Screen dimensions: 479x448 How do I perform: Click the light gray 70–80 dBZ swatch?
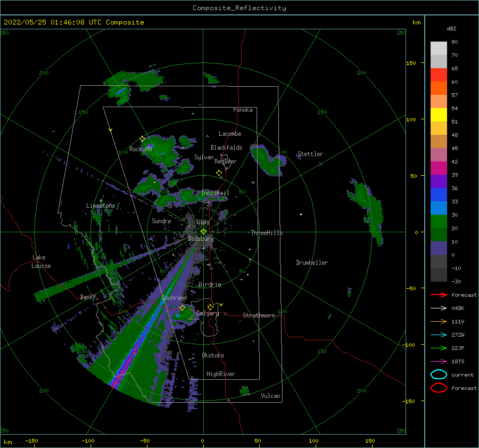click(439, 48)
